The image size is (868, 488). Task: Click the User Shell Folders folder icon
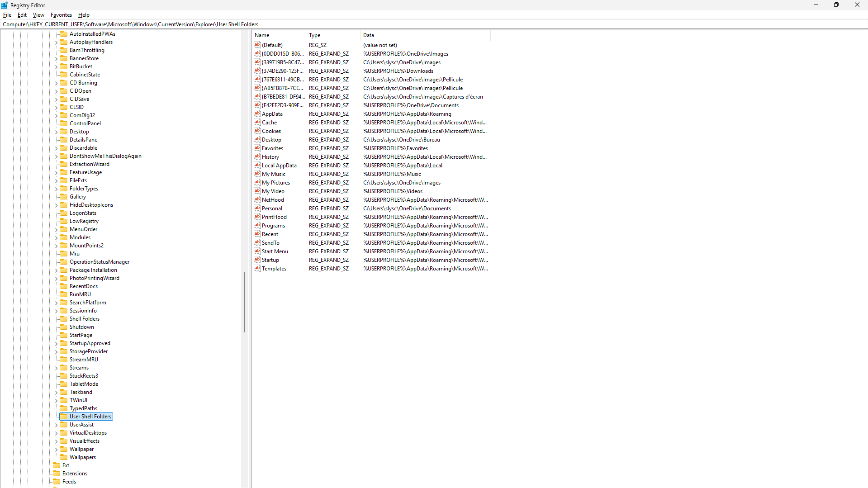pyautogui.click(x=64, y=417)
